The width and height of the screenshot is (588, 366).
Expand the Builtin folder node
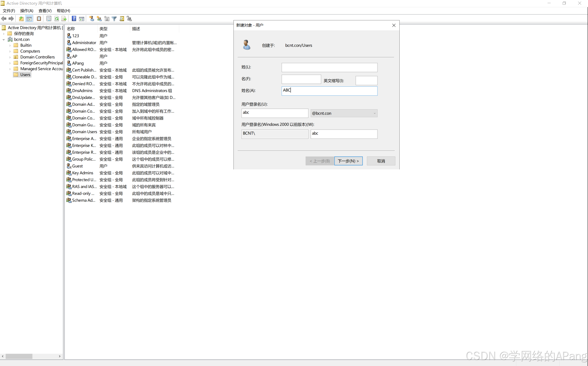point(10,45)
